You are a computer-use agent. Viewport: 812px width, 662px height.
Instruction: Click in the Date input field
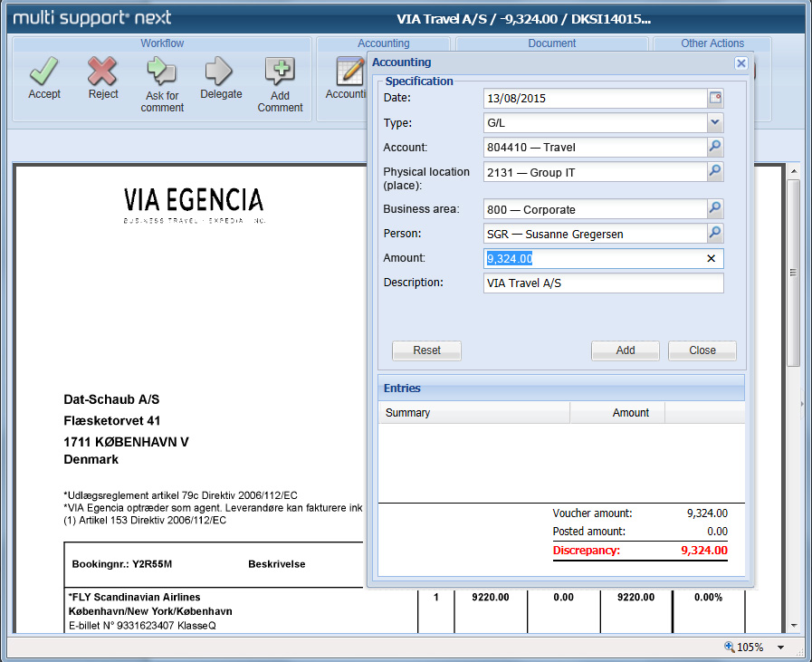[596, 98]
